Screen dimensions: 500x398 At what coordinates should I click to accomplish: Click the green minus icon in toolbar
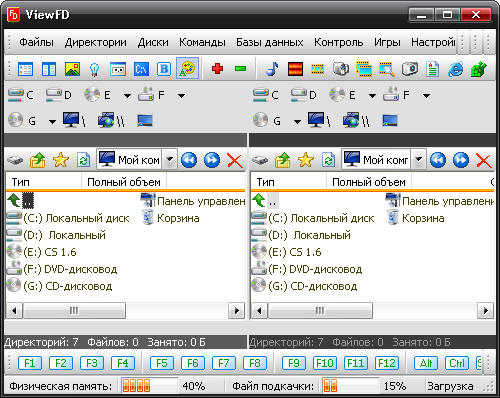coord(240,69)
